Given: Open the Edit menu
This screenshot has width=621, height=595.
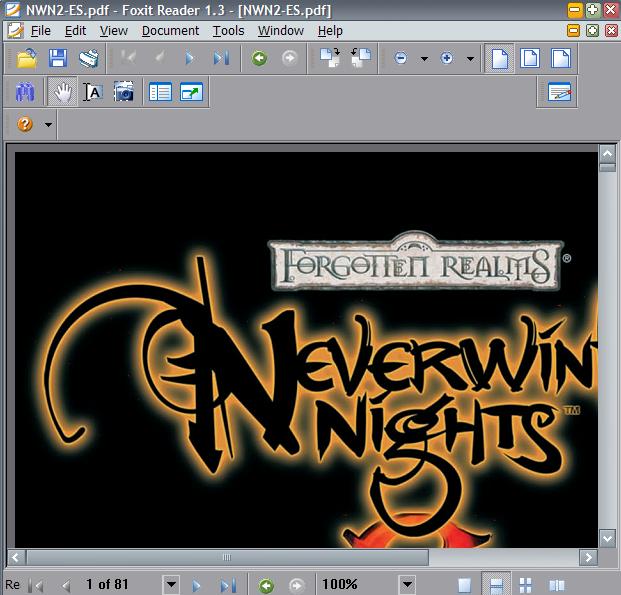Looking at the screenshot, I should tap(75, 31).
